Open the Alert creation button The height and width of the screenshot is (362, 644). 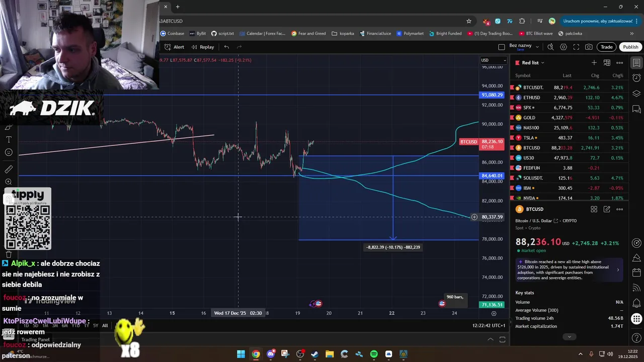pos(174,47)
